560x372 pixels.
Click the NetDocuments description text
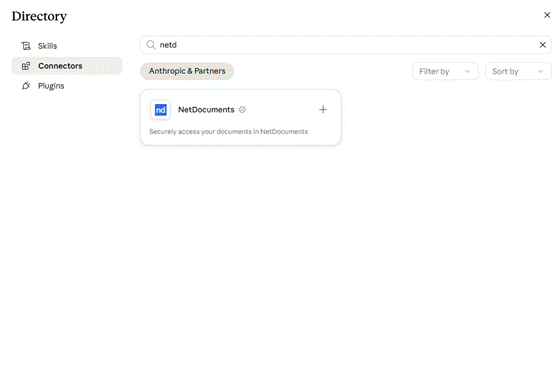pyautogui.click(x=228, y=131)
